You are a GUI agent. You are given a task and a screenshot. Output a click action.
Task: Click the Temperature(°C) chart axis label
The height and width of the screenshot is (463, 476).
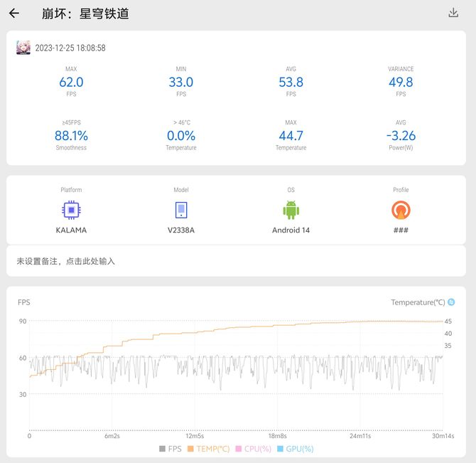(x=418, y=302)
